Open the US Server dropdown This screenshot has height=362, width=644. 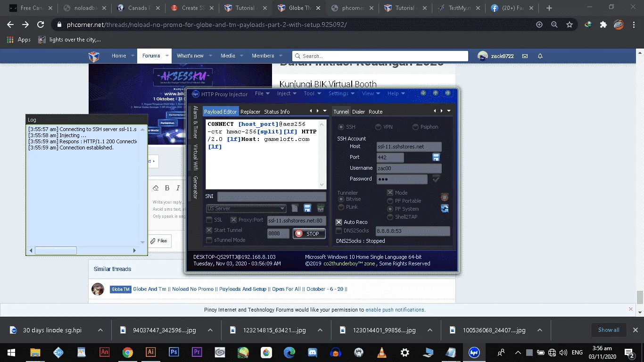coord(246,208)
